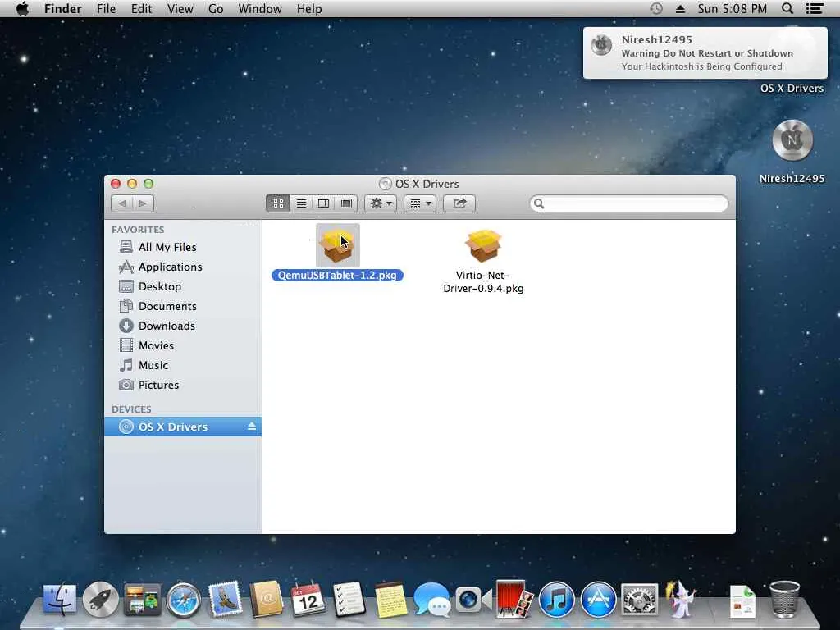Zoom the OS X Drivers window

pos(148,184)
